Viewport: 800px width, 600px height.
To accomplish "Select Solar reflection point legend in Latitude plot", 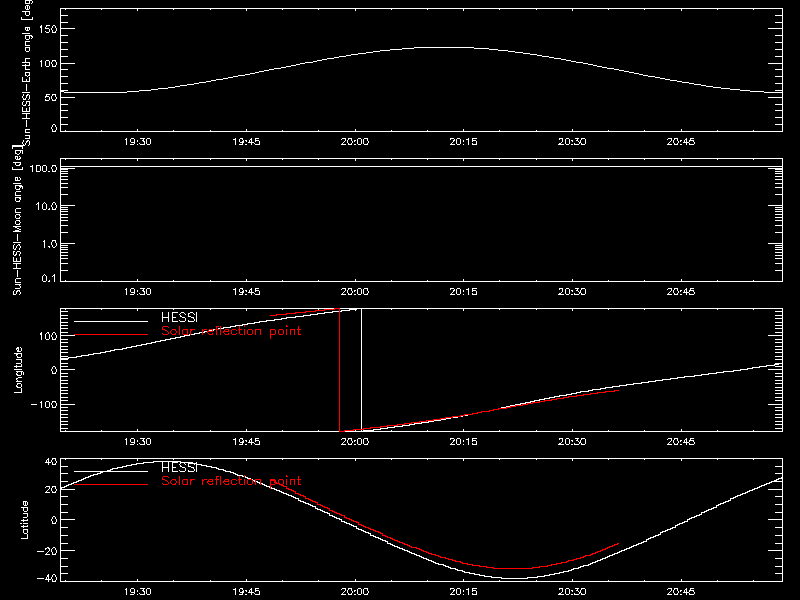I will click(231, 481).
